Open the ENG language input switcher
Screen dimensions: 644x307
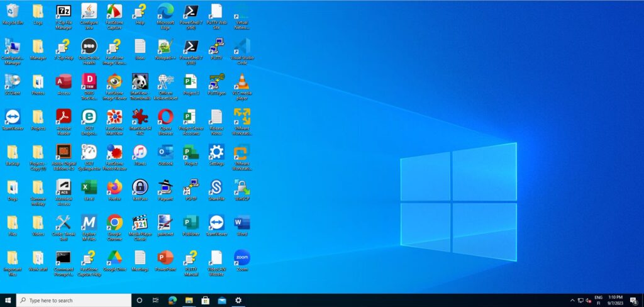(x=598, y=300)
